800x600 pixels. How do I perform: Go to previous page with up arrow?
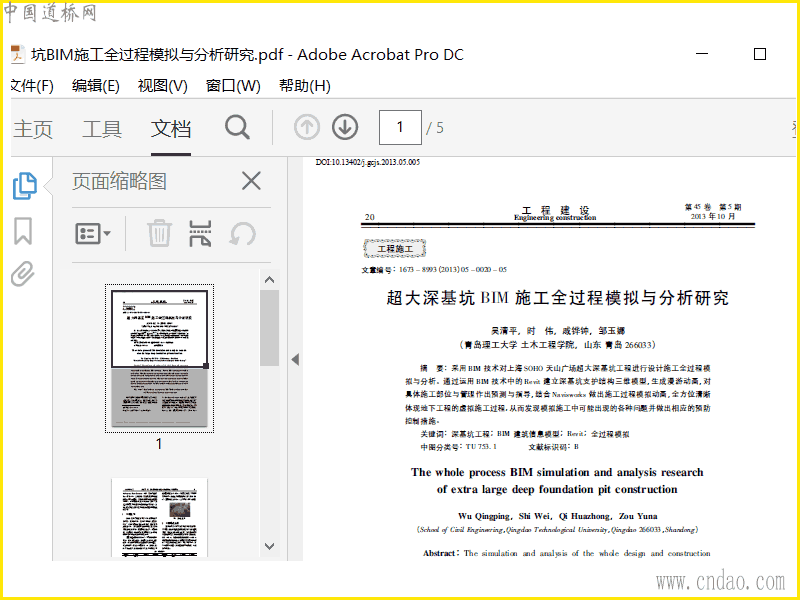pyautogui.click(x=307, y=127)
